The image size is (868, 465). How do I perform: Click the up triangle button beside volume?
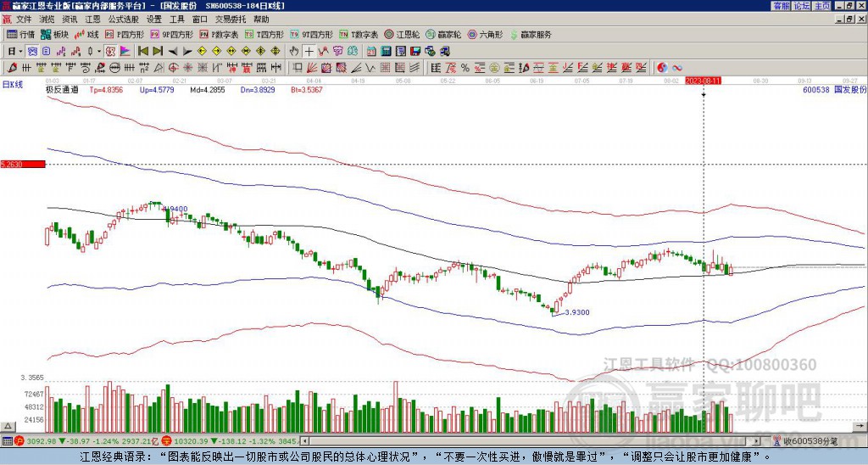(x=7, y=427)
